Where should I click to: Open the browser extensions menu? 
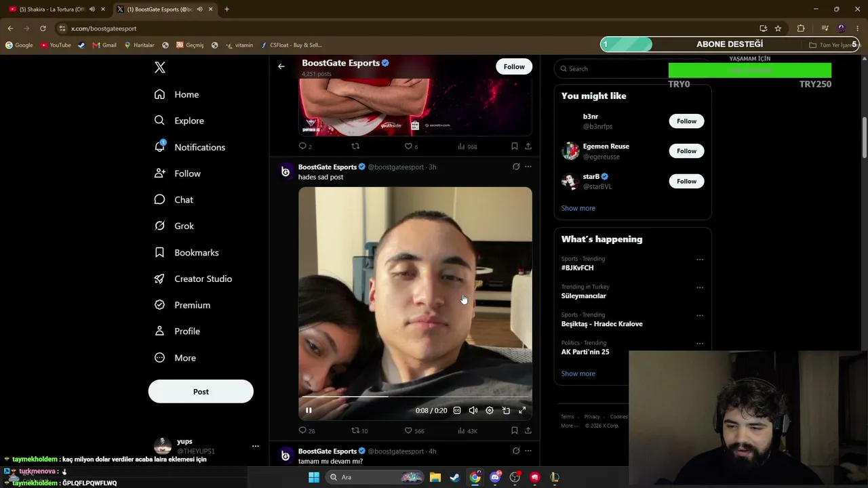(x=801, y=28)
